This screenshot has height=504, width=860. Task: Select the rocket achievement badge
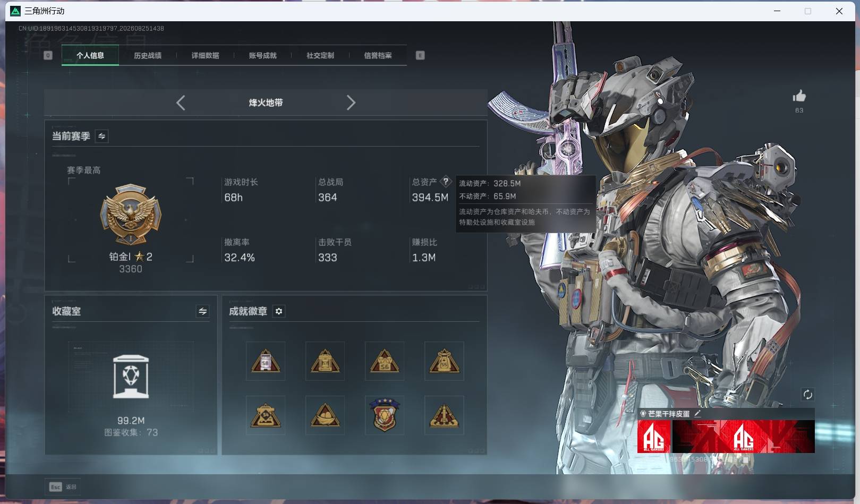pyautogui.click(x=444, y=415)
